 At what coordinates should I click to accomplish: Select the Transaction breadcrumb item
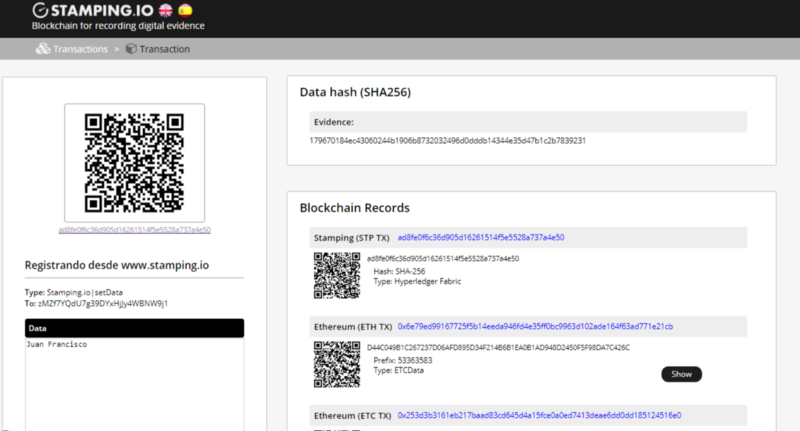tap(164, 49)
